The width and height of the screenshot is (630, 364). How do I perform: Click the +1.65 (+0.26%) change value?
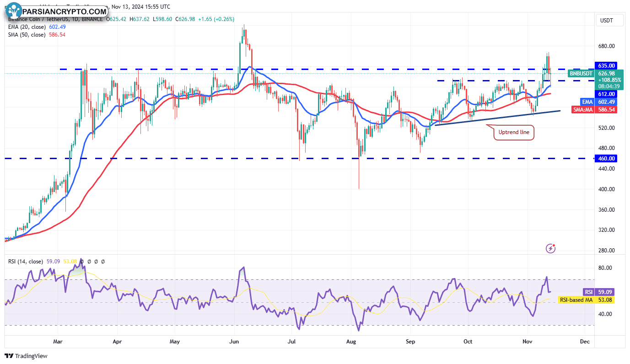click(x=215, y=19)
